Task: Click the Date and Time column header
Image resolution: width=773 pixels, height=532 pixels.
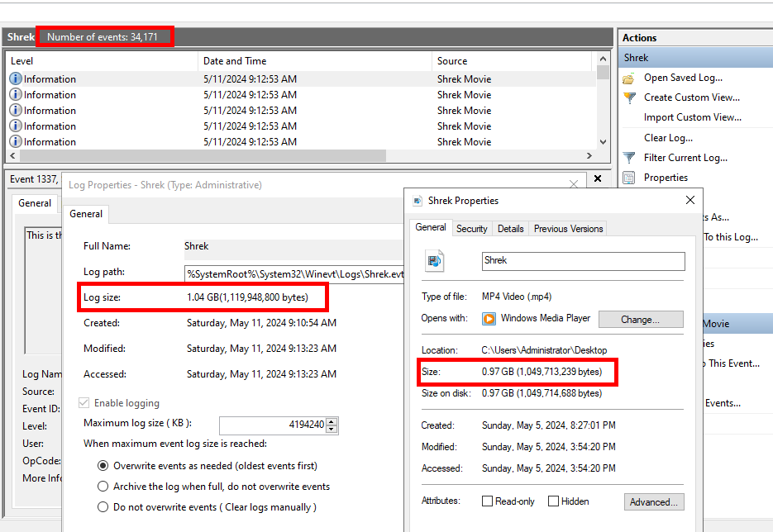Action: (315, 61)
